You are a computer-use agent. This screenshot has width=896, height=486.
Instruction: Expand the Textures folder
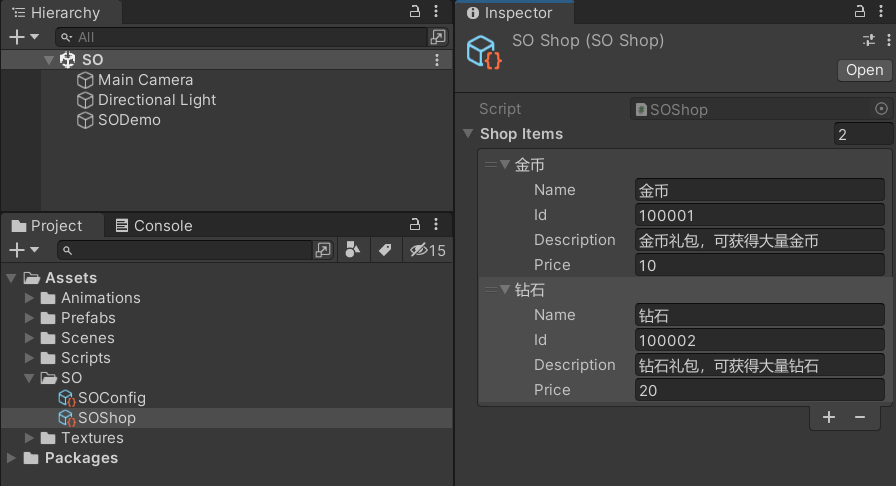(x=29, y=438)
